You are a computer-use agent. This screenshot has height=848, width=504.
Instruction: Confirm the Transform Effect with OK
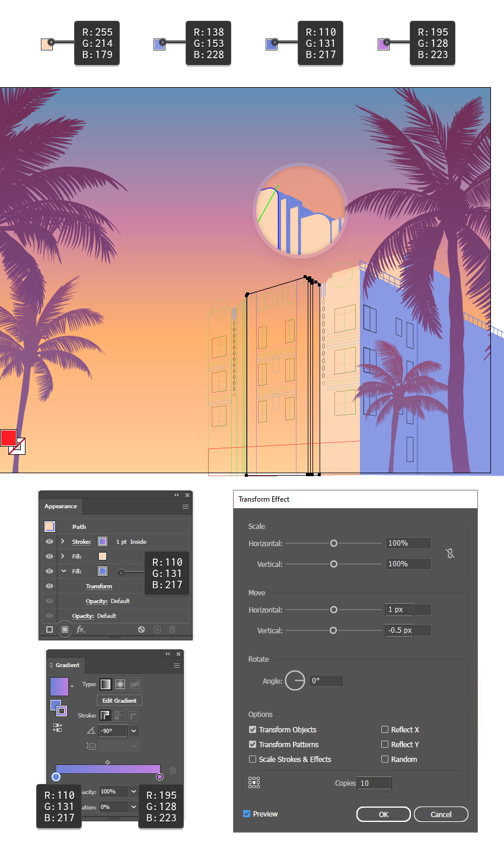click(x=382, y=814)
